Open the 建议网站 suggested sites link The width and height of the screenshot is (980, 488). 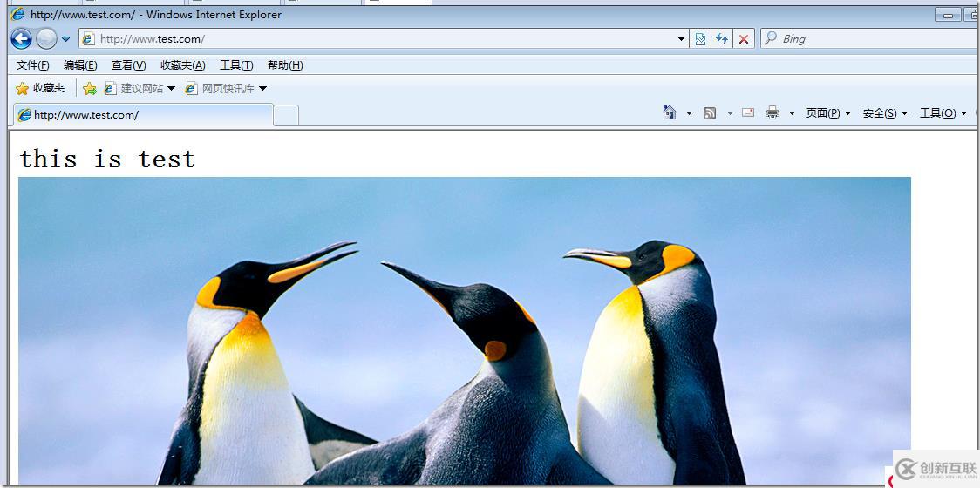point(134,89)
